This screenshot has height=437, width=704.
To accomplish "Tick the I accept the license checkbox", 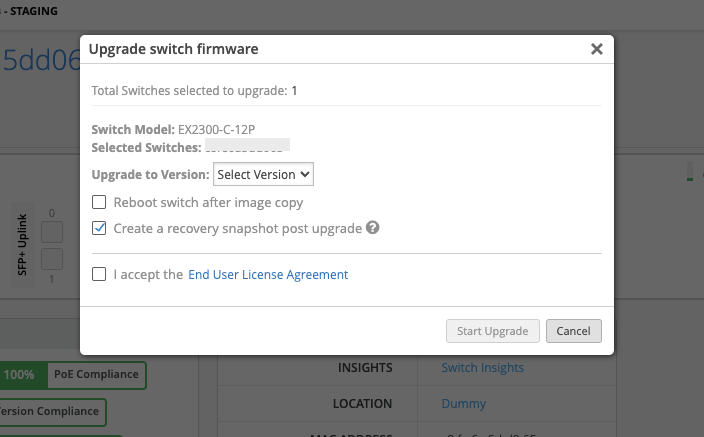I will pos(99,274).
